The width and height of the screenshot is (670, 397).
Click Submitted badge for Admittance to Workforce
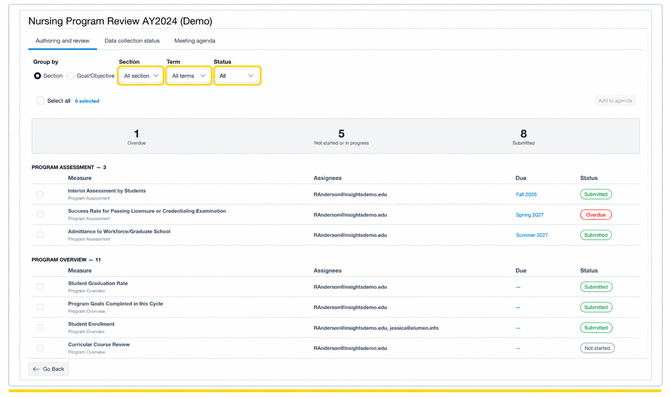point(596,235)
